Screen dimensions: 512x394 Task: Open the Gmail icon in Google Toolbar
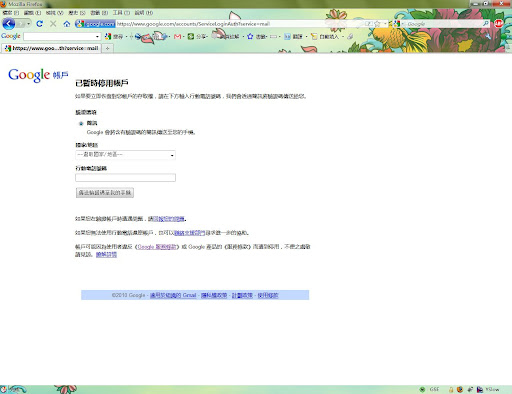click(x=177, y=36)
